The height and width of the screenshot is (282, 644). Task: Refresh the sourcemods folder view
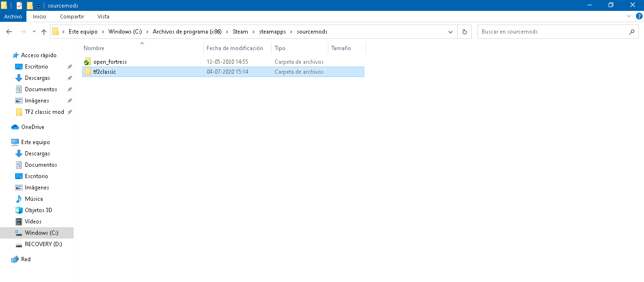tap(465, 32)
